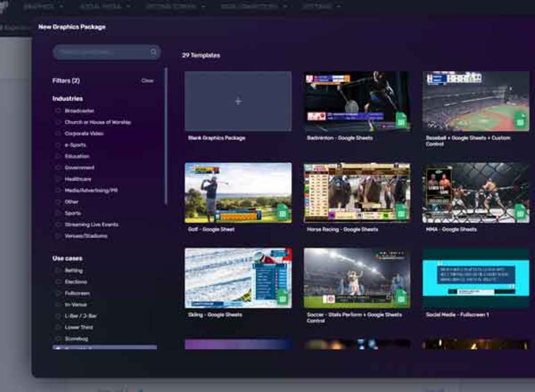Enable the Betting use case filter

[58, 270]
